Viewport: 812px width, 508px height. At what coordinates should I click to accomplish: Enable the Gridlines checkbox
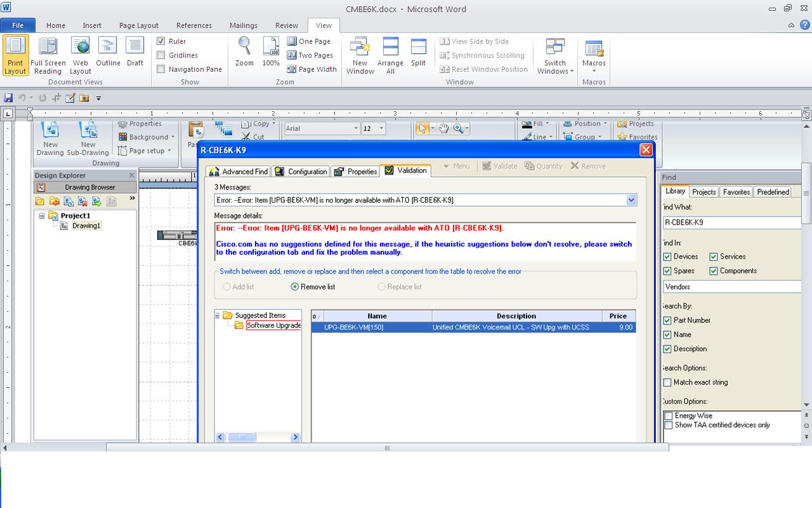tap(161, 55)
